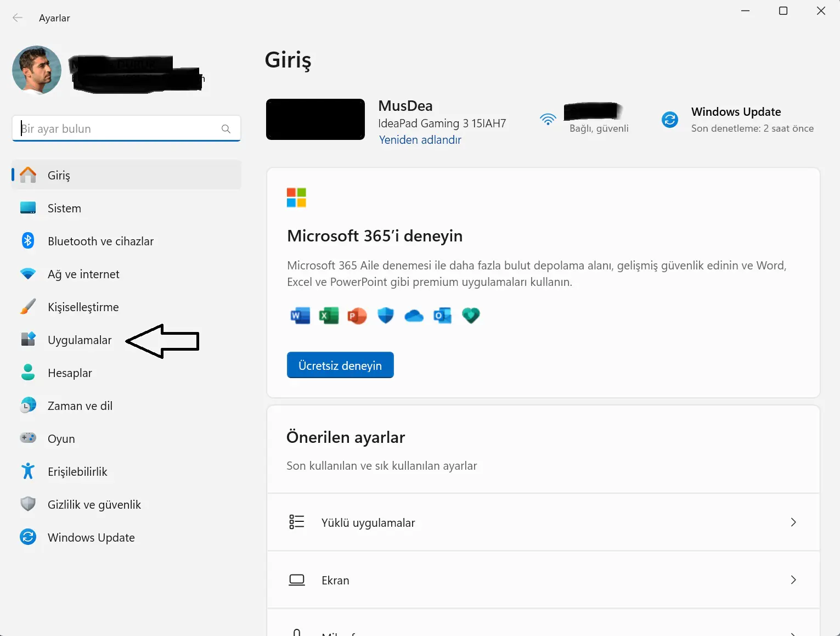Maximize the Ayarlar window
The height and width of the screenshot is (636, 840).
[783, 11]
